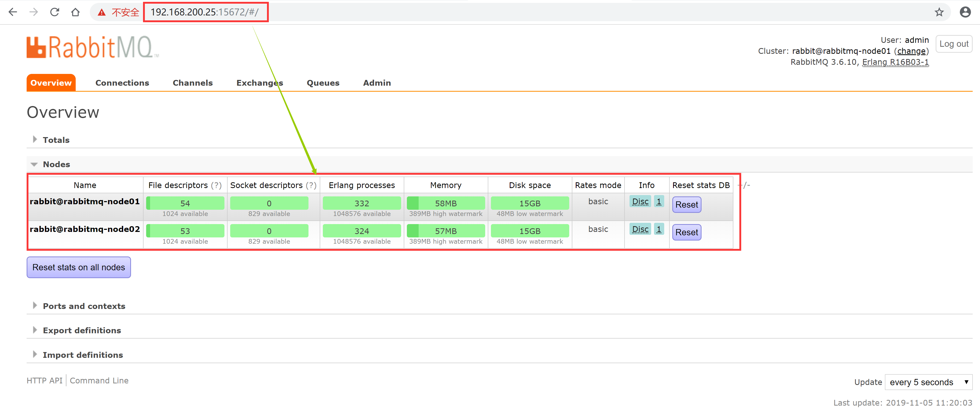Click File descriptors help question mark
The image size is (980, 415).
pos(216,185)
